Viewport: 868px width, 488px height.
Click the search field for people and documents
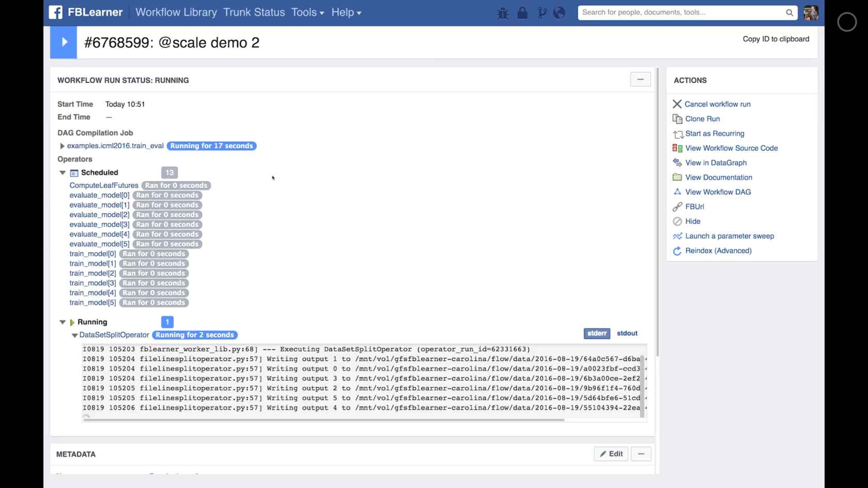[682, 12]
